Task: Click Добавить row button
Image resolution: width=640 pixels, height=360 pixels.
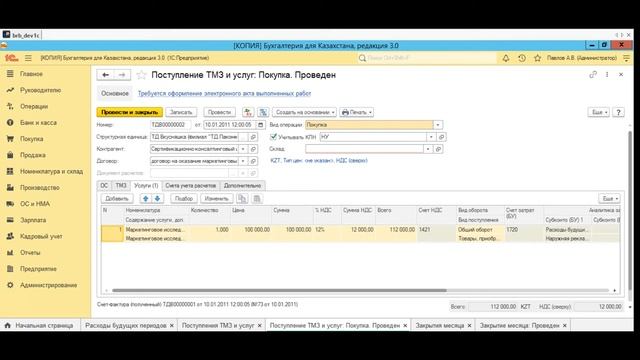Action: pyautogui.click(x=117, y=199)
